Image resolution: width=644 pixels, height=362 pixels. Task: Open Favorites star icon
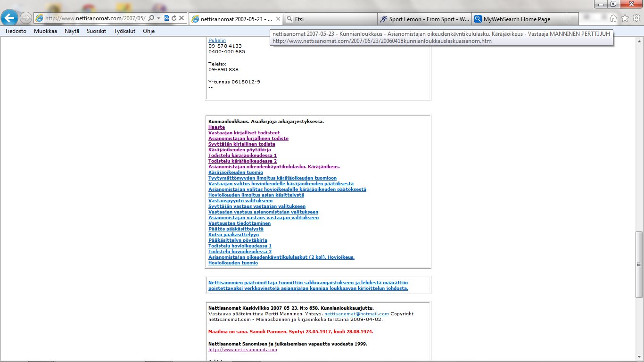click(x=625, y=18)
